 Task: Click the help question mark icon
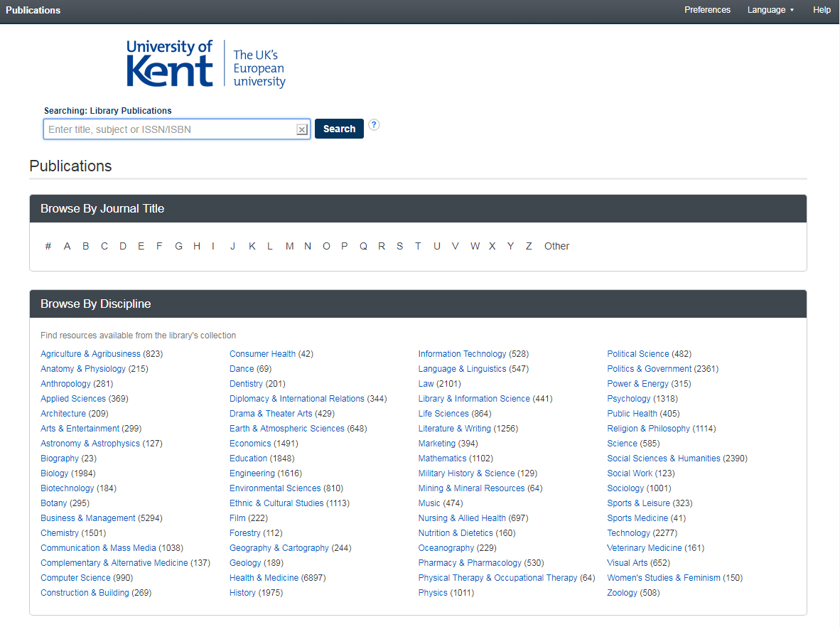(374, 124)
